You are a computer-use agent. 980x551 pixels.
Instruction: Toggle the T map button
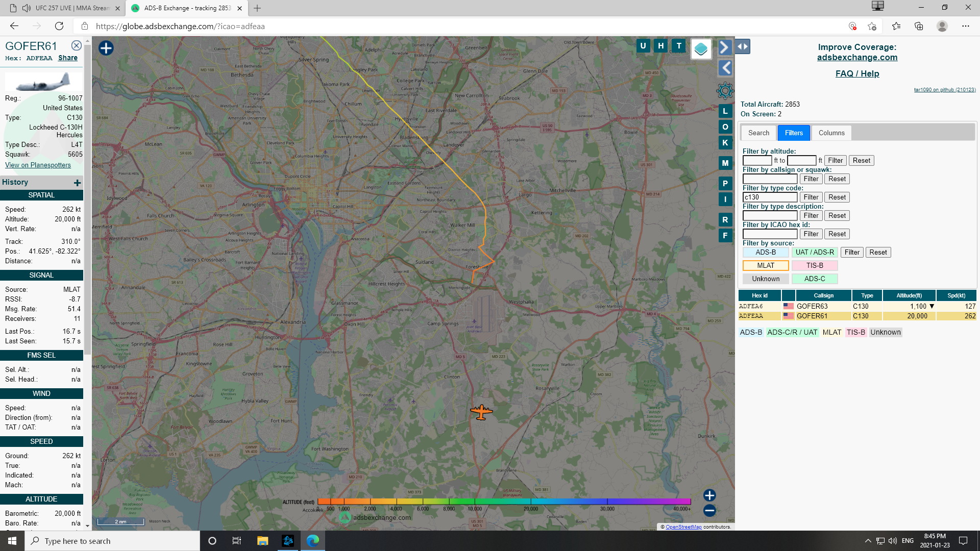679,46
